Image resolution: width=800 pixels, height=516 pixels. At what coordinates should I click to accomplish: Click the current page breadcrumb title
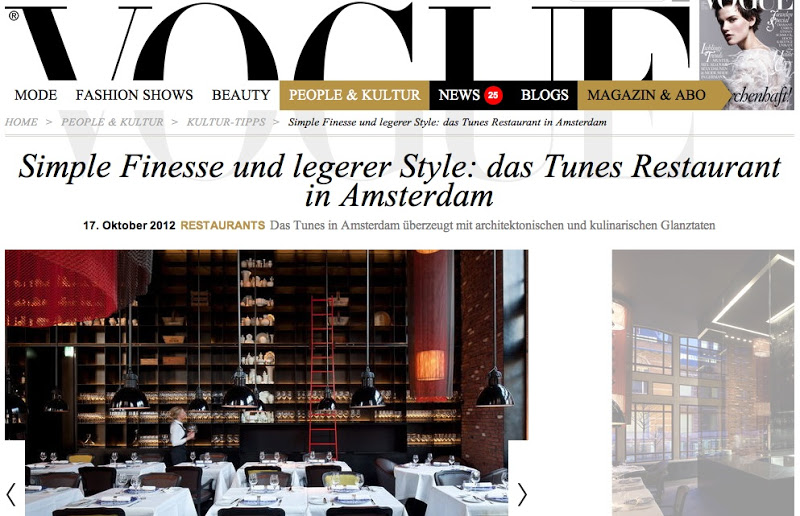447,122
